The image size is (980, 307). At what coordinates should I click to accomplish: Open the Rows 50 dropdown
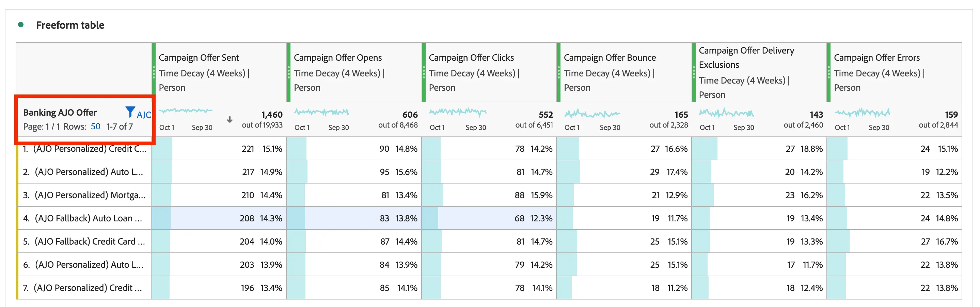pyautogui.click(x=95, y=127)
